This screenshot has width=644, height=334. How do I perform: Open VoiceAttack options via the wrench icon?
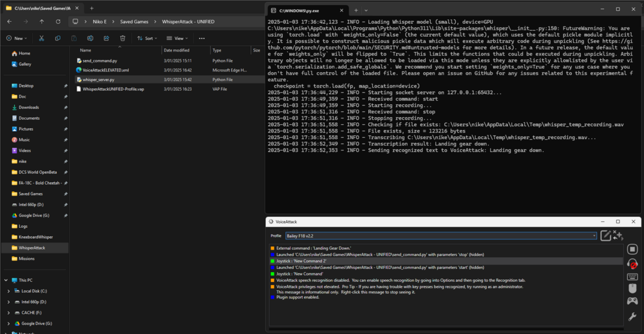(x=632, y=316)
